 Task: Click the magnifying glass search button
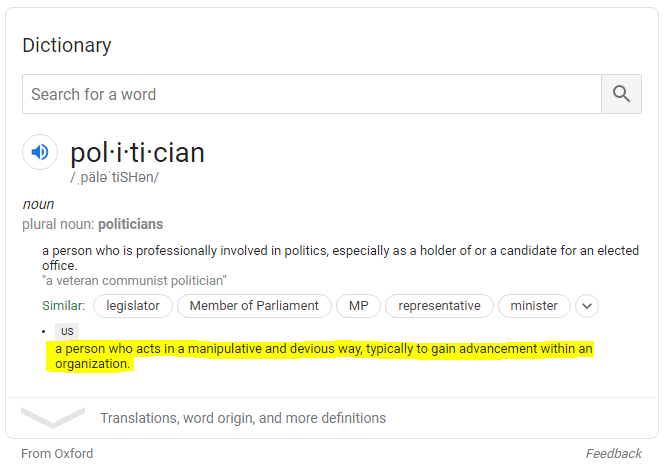pyautogui.click(x=621, y=94)
